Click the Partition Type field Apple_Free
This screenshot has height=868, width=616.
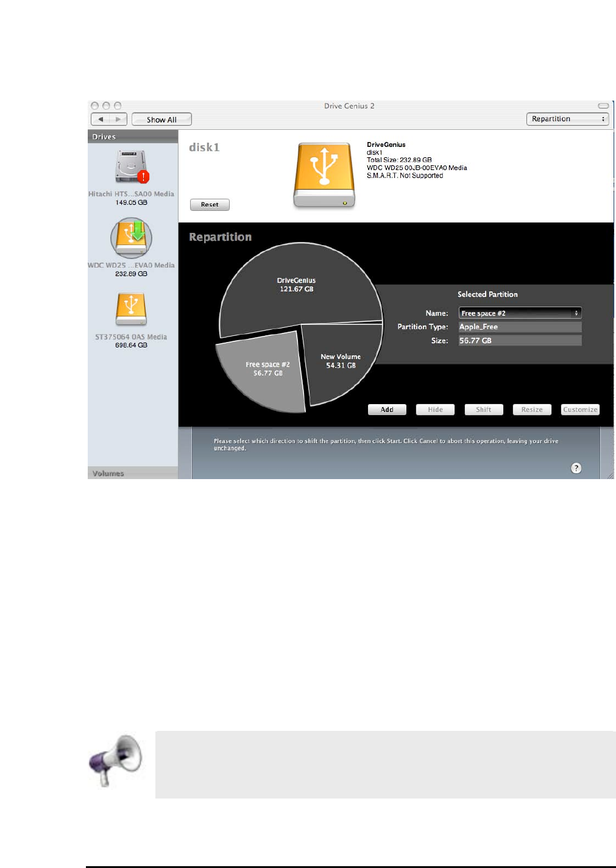[520, 327]
